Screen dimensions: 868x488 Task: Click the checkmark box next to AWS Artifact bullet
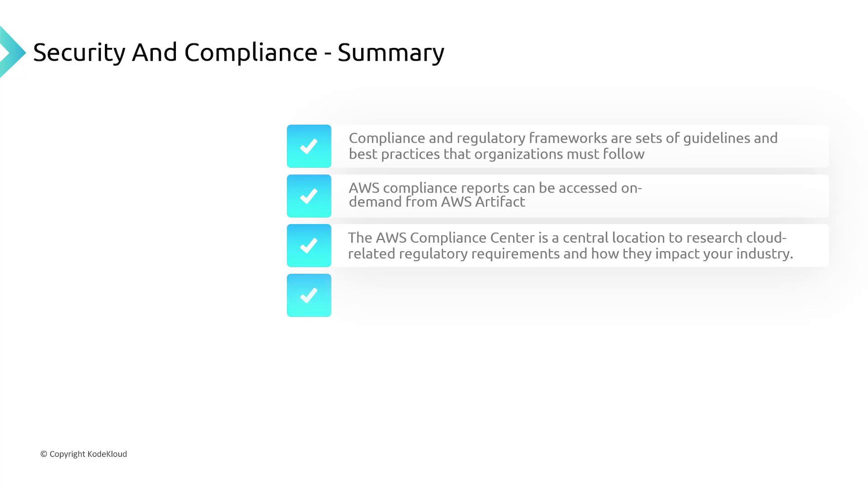(309, 196)
